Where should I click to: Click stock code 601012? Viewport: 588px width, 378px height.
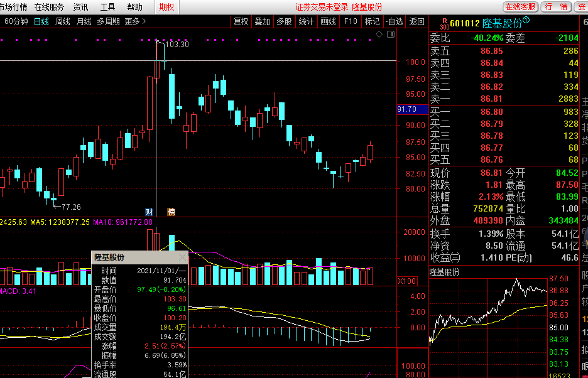click(465, 24)
